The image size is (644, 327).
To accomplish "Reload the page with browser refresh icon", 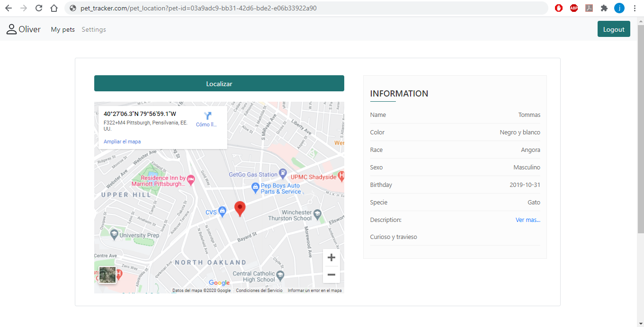I will (x=39, y=8).
